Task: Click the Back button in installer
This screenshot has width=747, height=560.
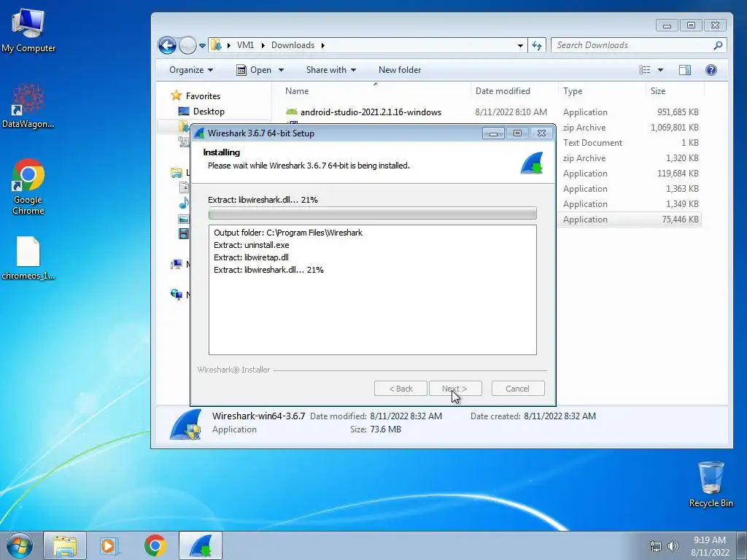Action: tap(400, 389)
